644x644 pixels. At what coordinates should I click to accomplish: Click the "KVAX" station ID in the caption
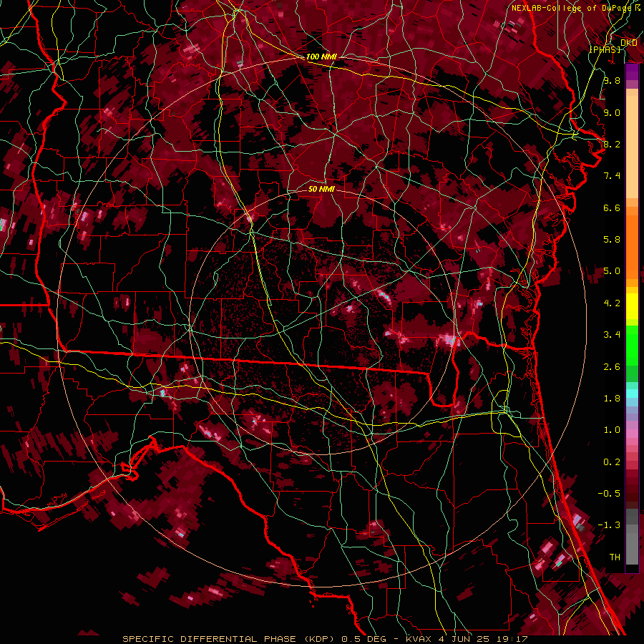coord(419,639)
